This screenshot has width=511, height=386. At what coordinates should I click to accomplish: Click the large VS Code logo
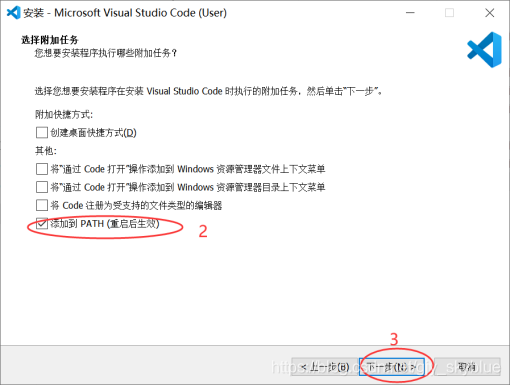tap(484, 50)
